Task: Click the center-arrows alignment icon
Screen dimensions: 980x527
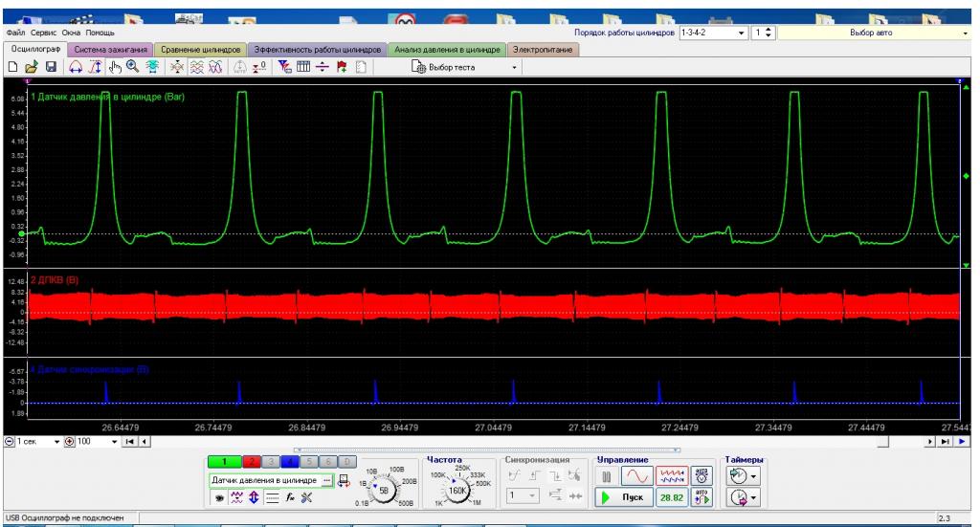Action: point(177,67)
